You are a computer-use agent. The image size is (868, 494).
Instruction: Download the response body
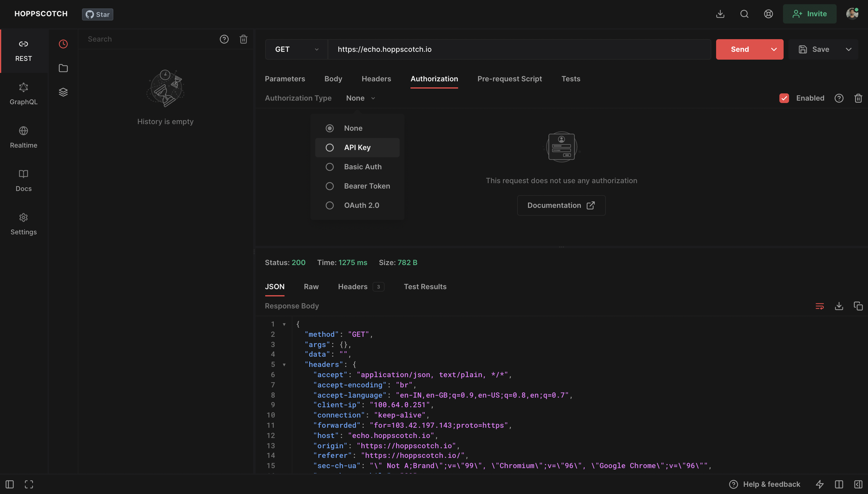click(839, 306)
